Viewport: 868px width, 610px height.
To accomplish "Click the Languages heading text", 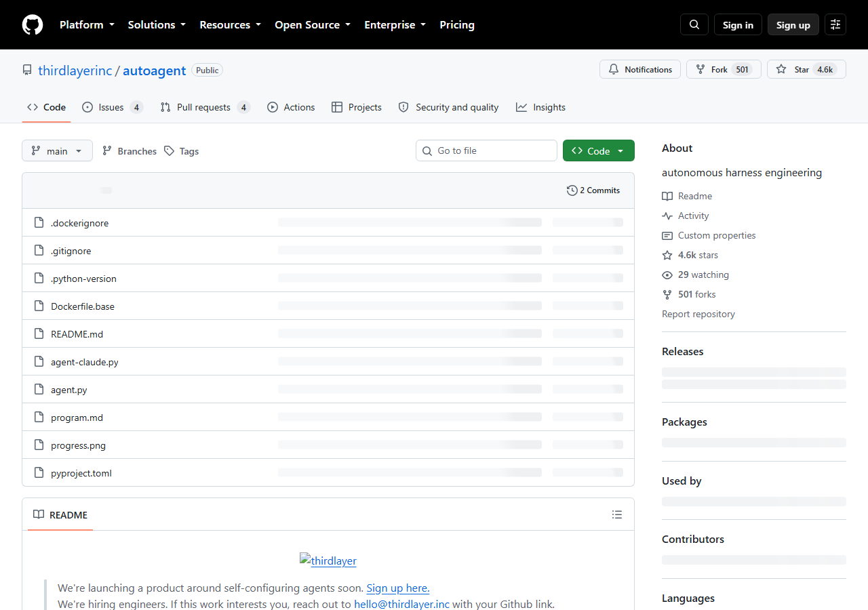I will pos(688,598).
